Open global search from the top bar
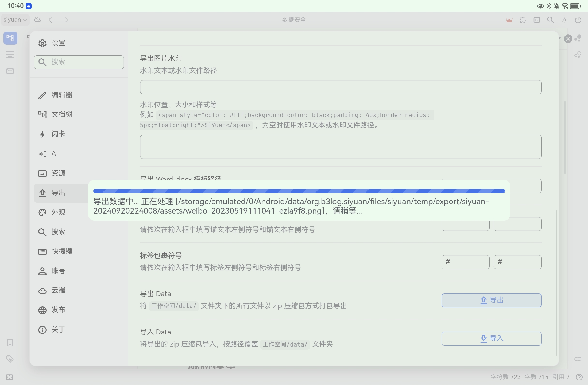Screen dimensions: 588x385 (550, 20)
